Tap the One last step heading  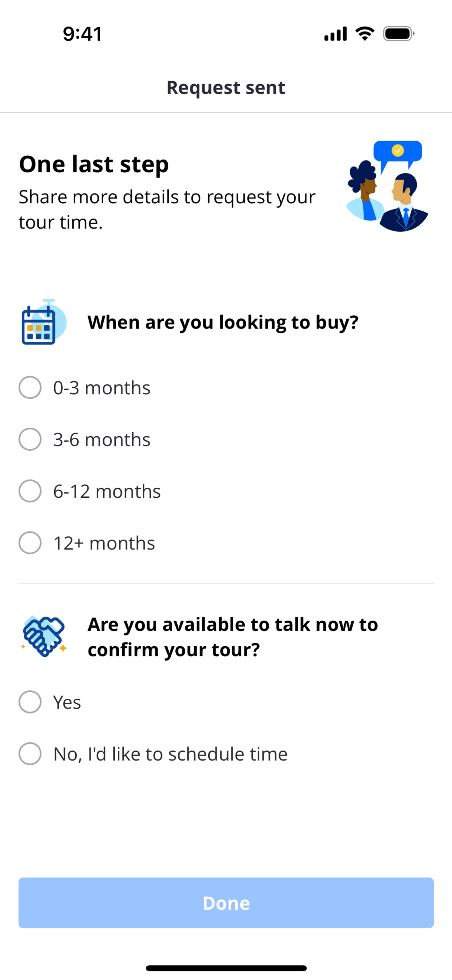(x=94, y=164)
